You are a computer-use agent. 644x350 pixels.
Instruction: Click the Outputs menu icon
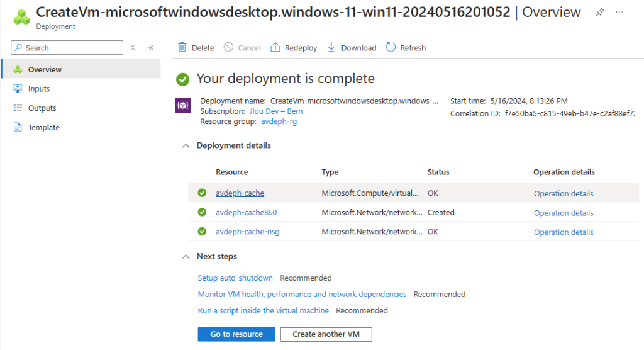pos(18,108)
